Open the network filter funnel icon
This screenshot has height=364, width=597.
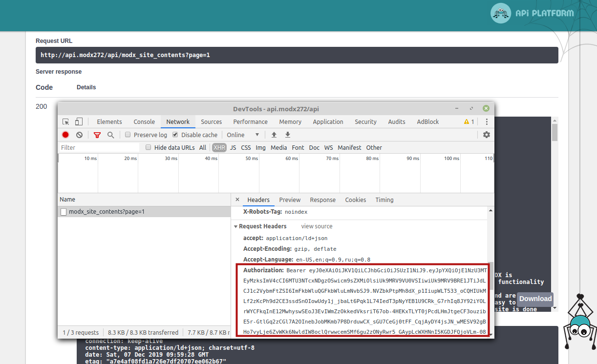(x=97, y=135)
